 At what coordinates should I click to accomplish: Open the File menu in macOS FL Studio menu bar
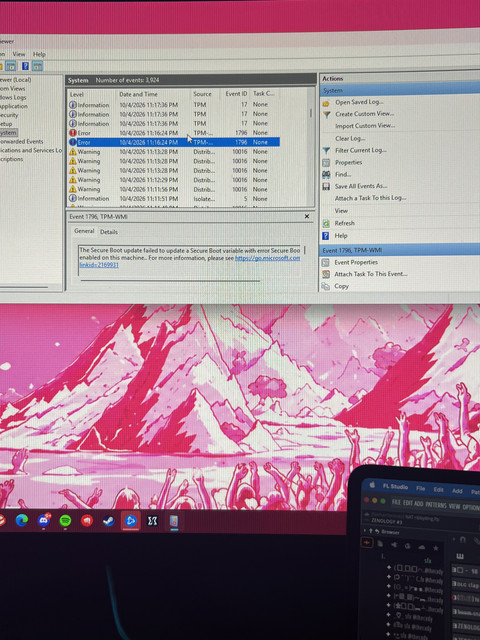tap(420, 489)
